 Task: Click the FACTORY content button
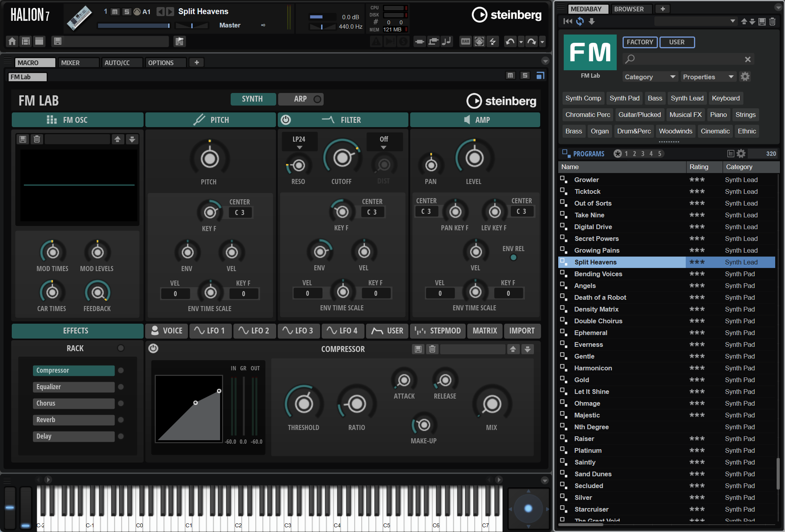click(640, 42)
